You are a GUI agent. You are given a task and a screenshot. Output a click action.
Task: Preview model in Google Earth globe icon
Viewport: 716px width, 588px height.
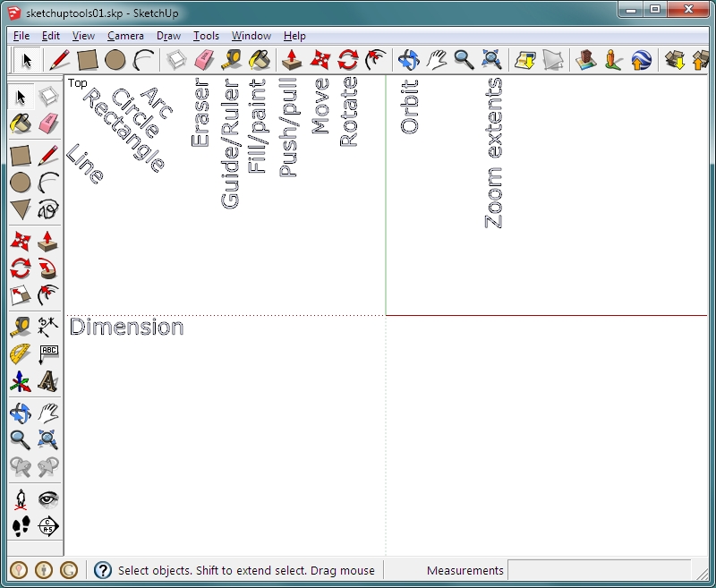point(642,60)
